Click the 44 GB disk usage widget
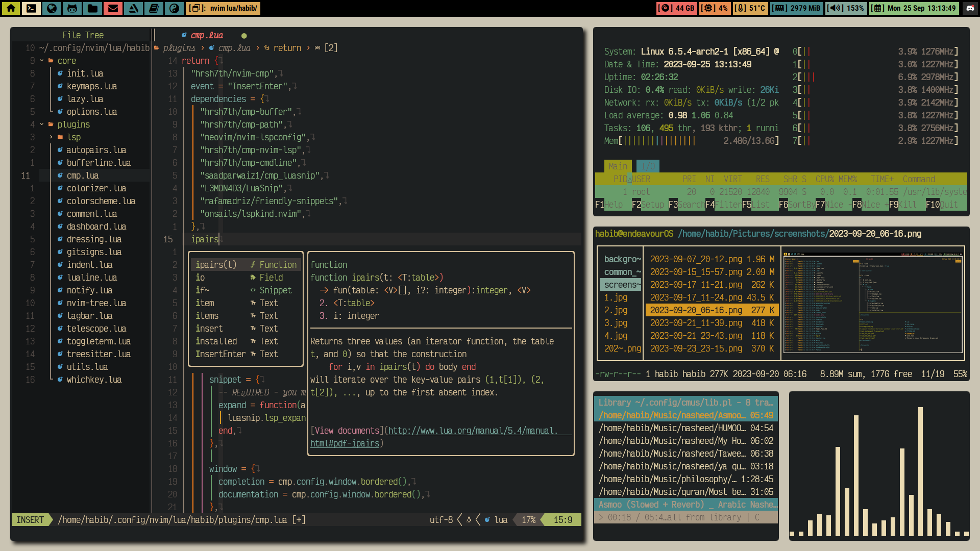This screenshot has width=980, height=551. pos(677,8)
